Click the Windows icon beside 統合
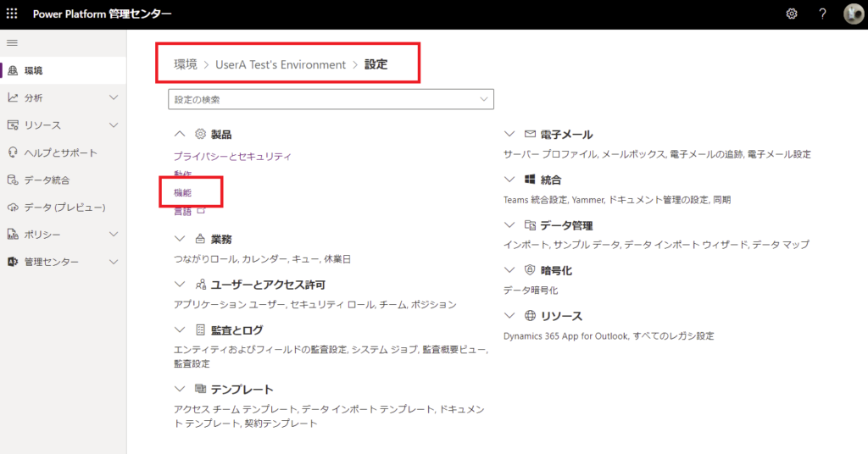This screenshot has height=454, width=868. [x=530, y=180]
